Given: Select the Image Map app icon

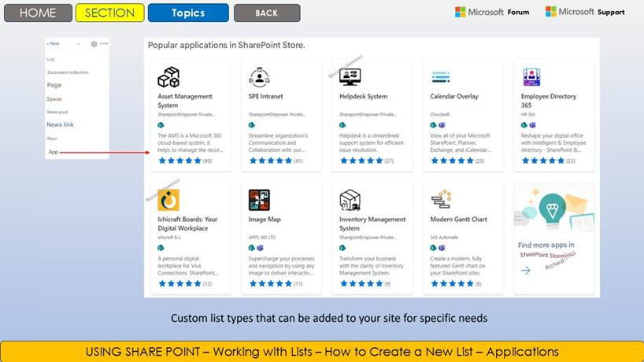Looking at the screenshot, I should pyautogui.click(x=259, y=200).
